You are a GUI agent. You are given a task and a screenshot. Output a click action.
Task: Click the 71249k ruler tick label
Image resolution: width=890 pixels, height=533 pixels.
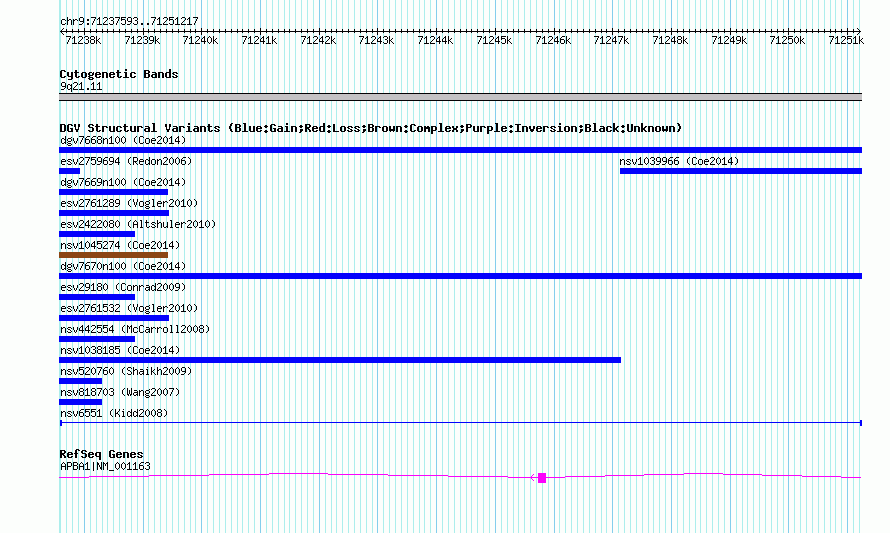point(729,40)
